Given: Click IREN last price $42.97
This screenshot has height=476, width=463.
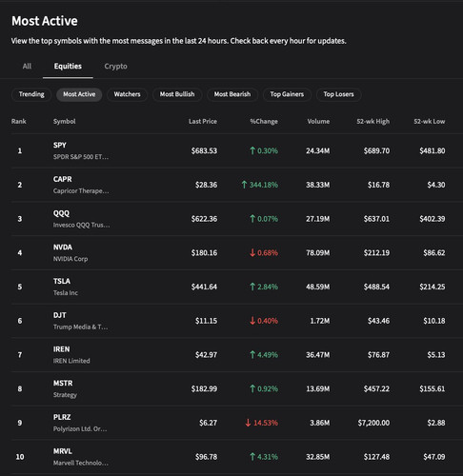Looking at the screenshot, I should tap(206, 355).
